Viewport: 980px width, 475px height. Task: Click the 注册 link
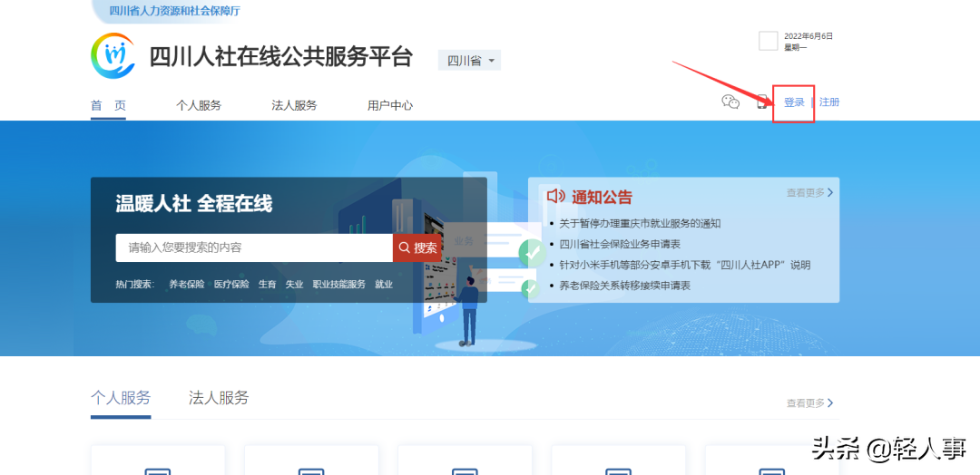click(829, 102)
